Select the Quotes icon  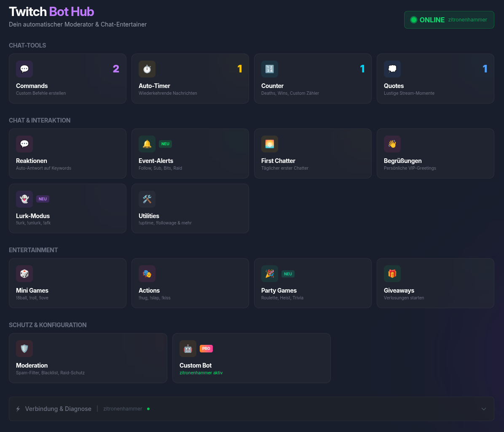(x=392, y=69)
